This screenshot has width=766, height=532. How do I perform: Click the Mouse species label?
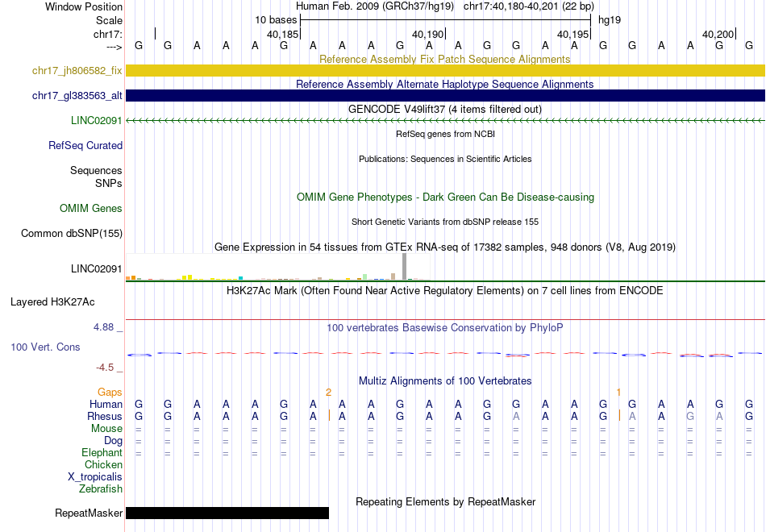point(106,429)
